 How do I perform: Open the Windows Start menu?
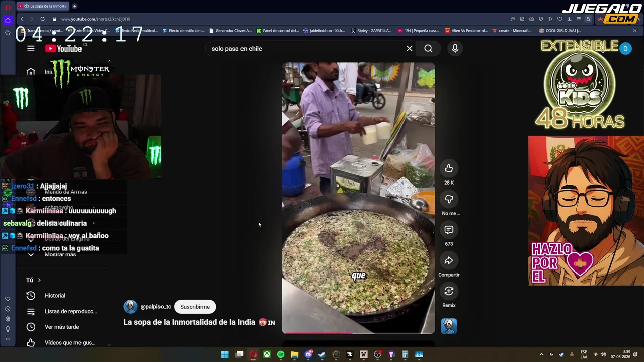coord(225,354)
